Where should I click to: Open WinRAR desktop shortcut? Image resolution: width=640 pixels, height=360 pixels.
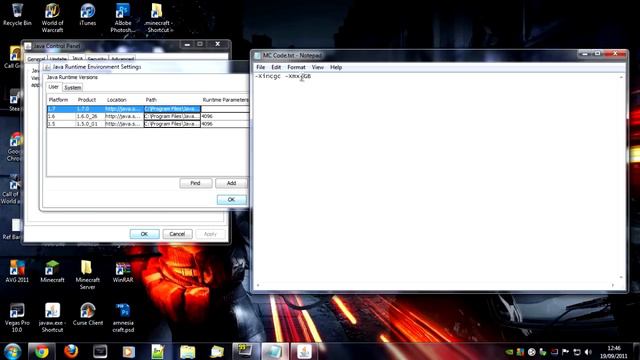point(122,272)
